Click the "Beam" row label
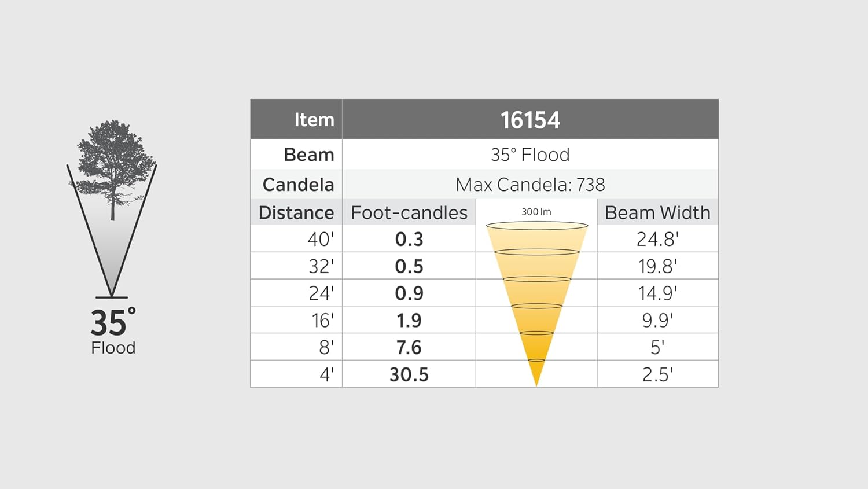Viewport: 868px width, 489px height. 309,155
